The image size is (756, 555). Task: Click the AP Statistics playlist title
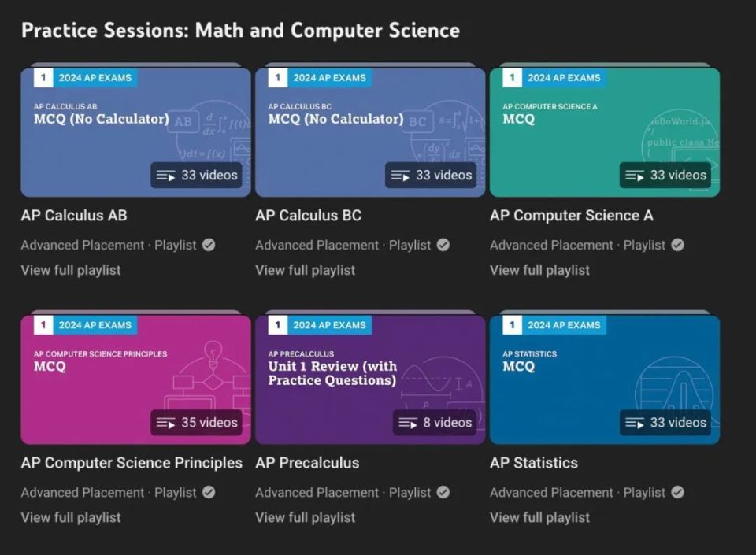tap(533, 463)
